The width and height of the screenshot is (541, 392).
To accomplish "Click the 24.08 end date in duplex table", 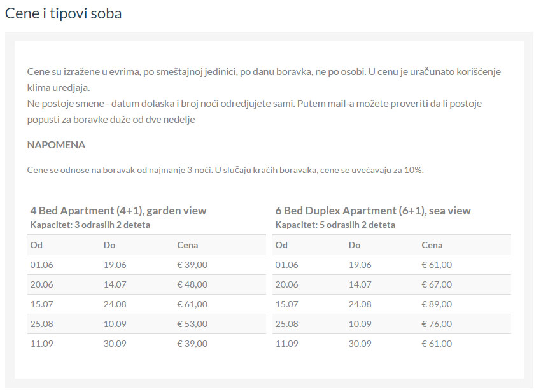I will point(360,304).
